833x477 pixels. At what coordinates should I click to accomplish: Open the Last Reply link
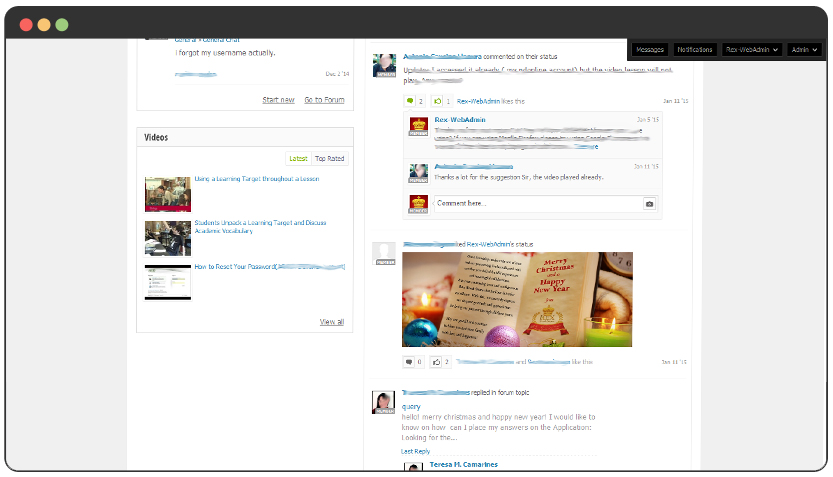click(x=415, y=452)
